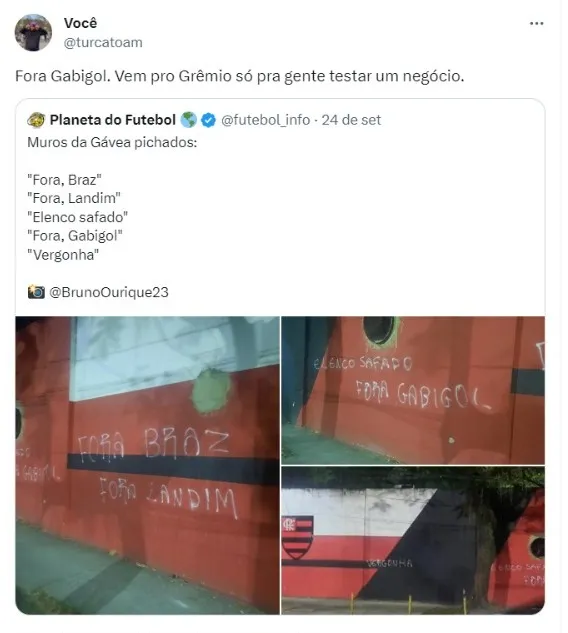
Task: Click the quoted text Muros da Gávea pichados
Action: 112,143
